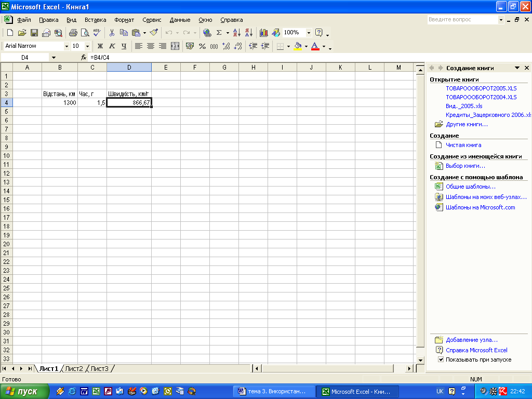Open 'Справка Microsoft Excel' link
This screenshot has width=532, height=399.
coord(476,350)
